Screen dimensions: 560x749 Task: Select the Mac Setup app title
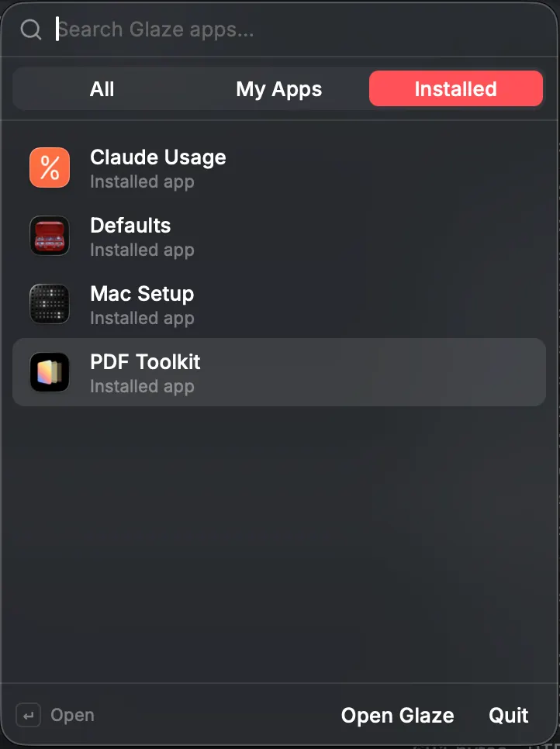click(143, 295)
